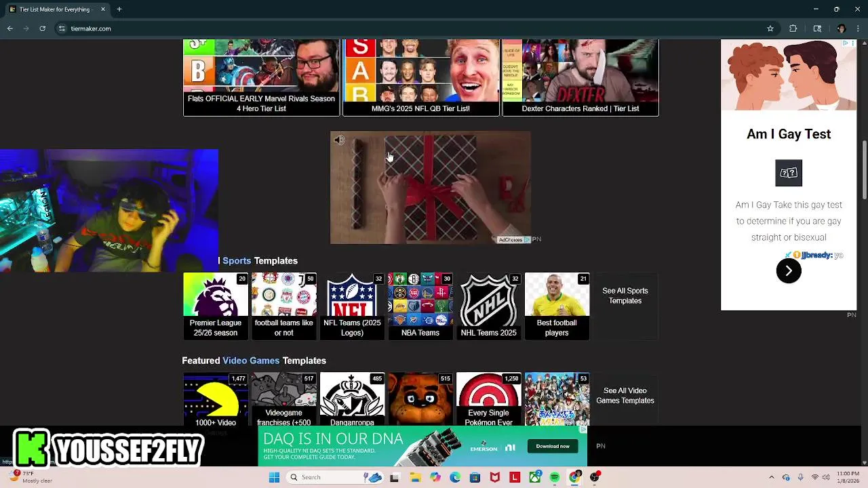This screenshot has width=868, height=488.
Task: Open the NHL Teams 2025 template
Action: (488, 306)
